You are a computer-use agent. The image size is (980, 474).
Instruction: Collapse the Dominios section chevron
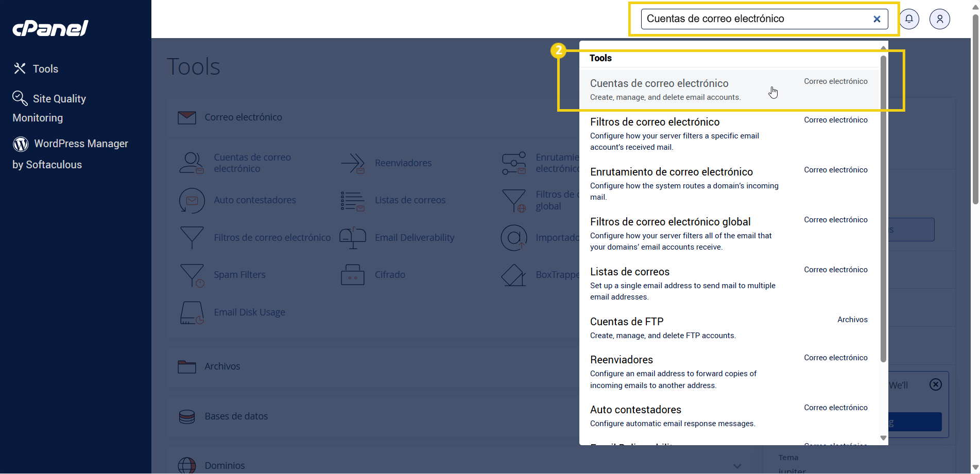pos(737,466)
